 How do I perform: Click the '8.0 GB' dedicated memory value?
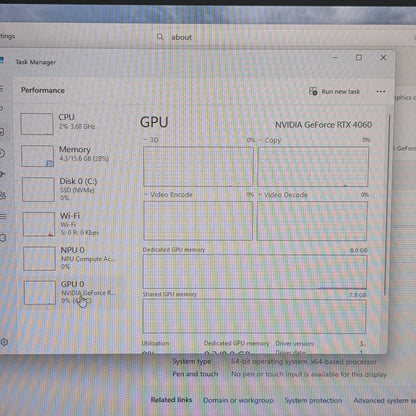(x=359, y=250)
